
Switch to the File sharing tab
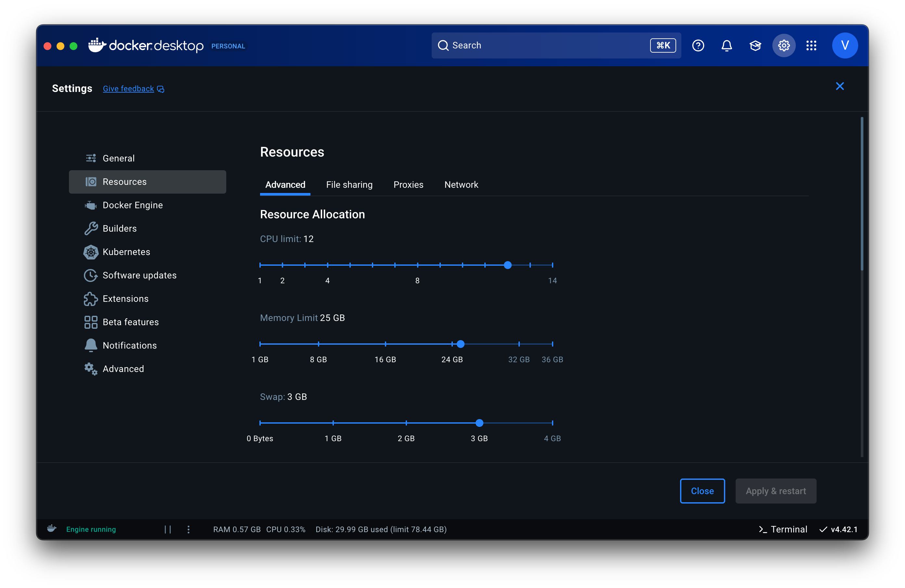349,185
